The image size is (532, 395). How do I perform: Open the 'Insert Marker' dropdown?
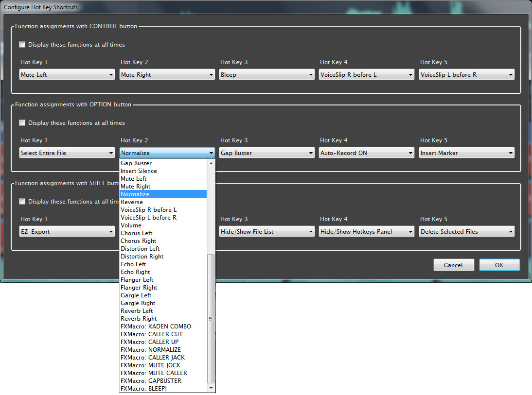coord(466,153)
